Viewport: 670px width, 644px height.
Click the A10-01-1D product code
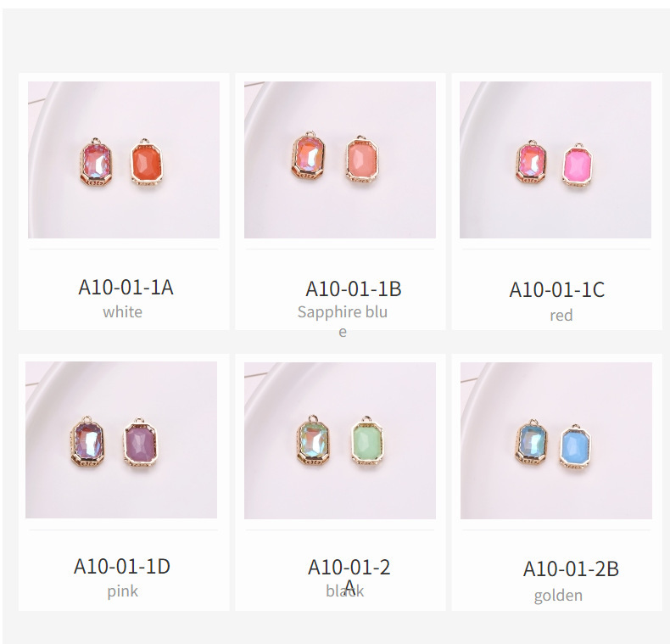(x=122, y=566)
